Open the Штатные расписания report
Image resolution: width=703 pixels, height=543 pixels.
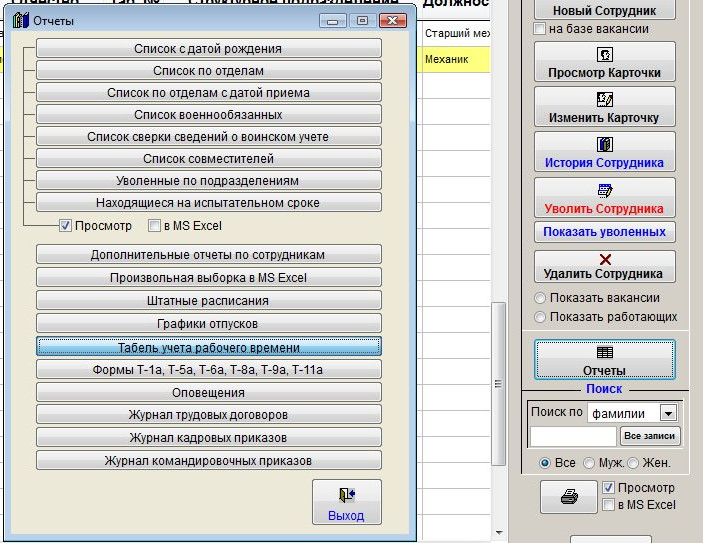click(x=209, y=300)
